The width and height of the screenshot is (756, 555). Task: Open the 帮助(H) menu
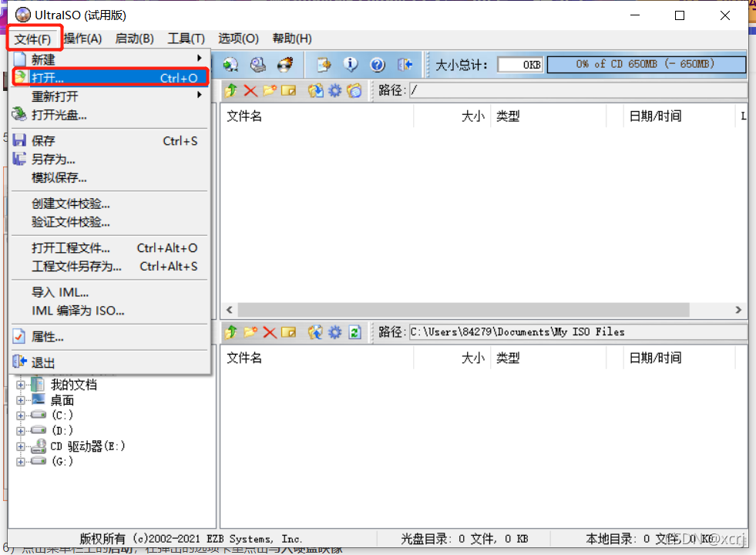coord(292,39)
